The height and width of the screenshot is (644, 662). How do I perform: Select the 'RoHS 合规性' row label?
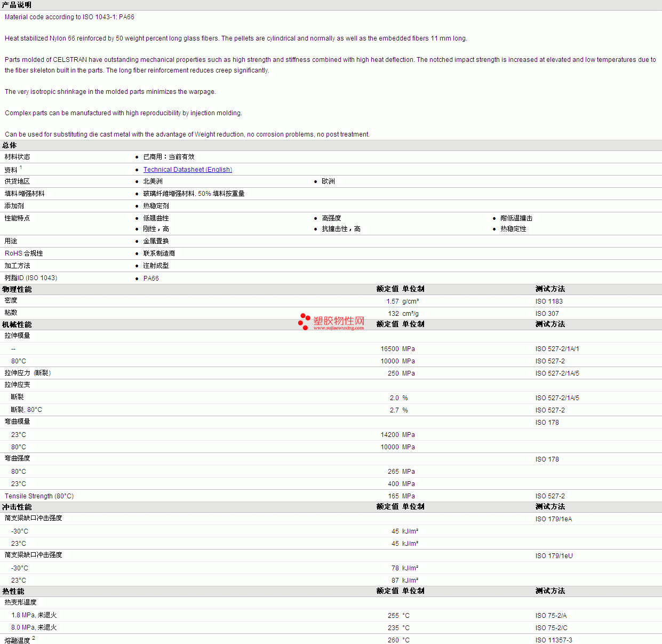click(x=24, y=253)
